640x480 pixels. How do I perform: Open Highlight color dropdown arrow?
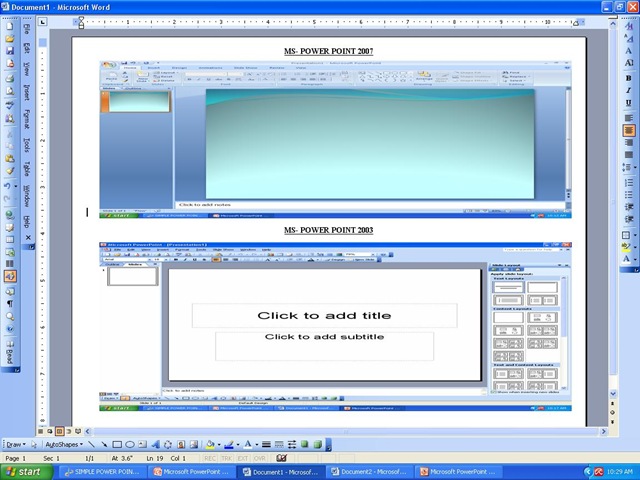(635, 247)
